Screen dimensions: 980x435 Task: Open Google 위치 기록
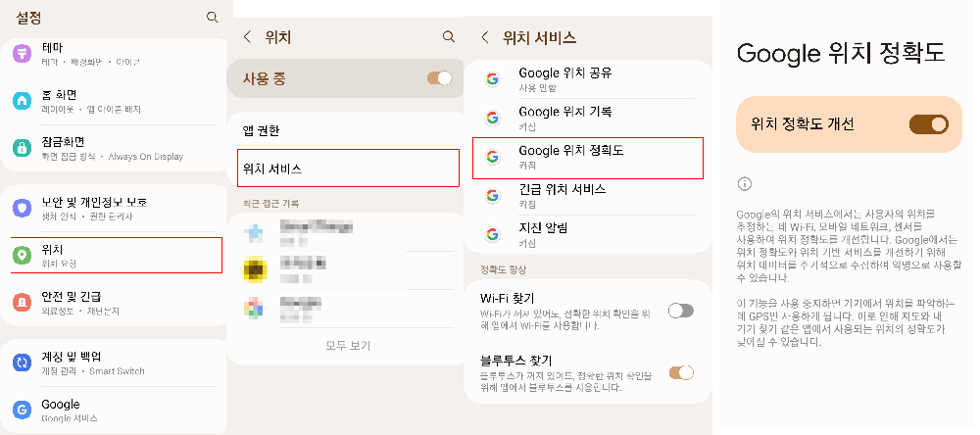point(587,119)
